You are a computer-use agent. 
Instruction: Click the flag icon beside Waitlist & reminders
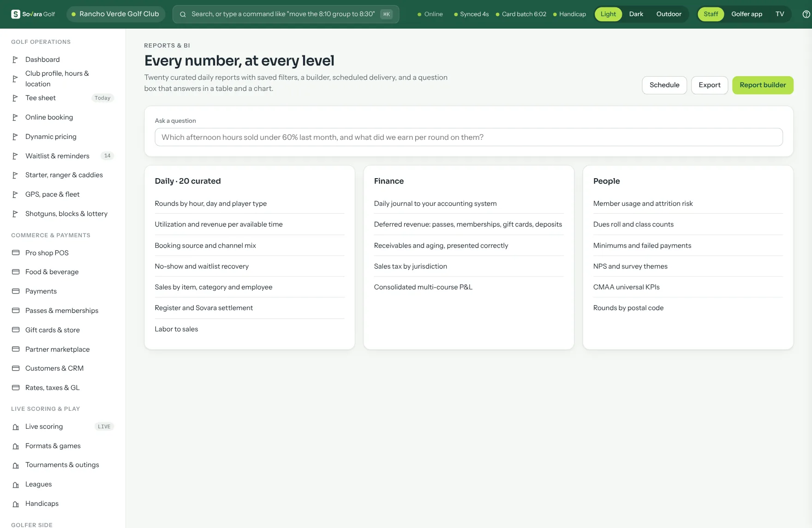[15, 156]
